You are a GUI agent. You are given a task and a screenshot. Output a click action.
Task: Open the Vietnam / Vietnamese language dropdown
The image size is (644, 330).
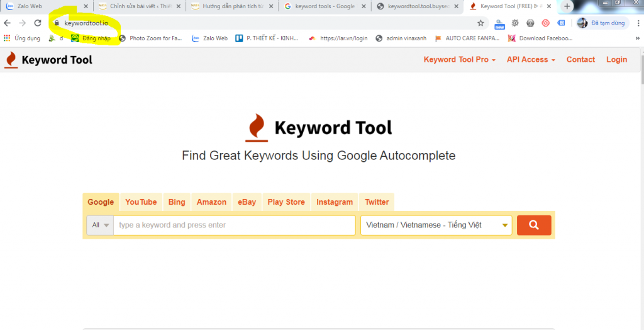[436, 225]
